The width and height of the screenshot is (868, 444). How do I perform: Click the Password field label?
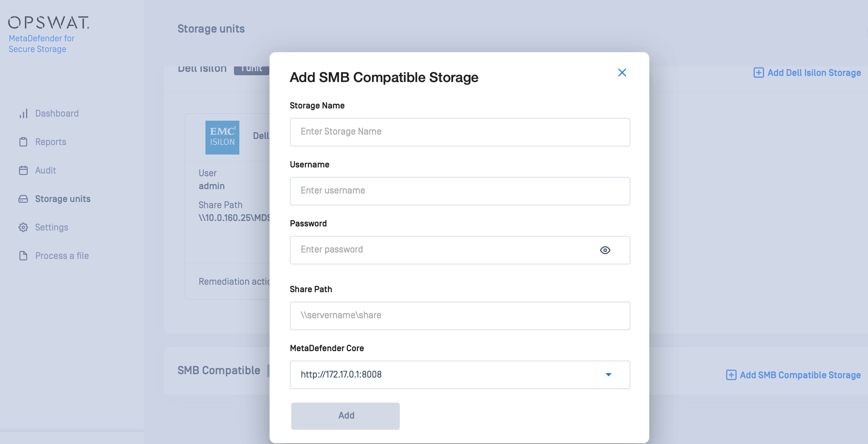coord(308,224)
